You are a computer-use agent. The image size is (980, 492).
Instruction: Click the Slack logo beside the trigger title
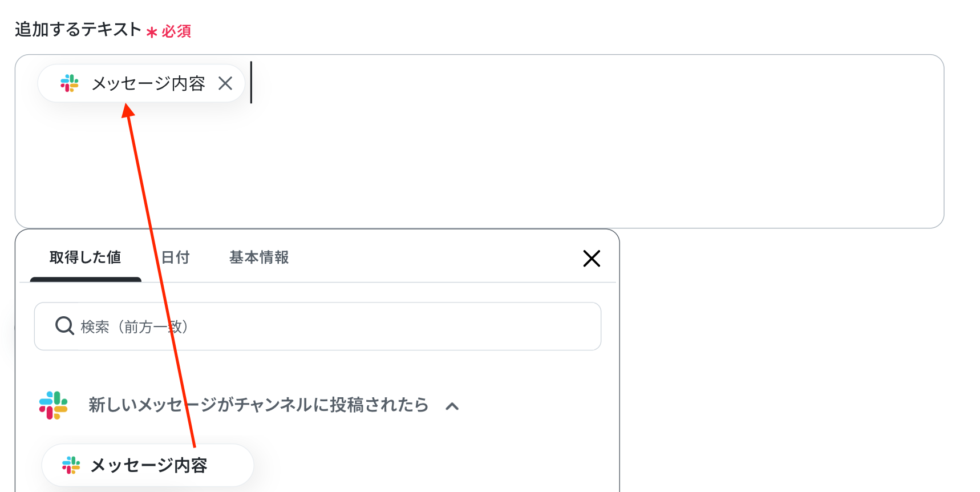coord(54,405)
